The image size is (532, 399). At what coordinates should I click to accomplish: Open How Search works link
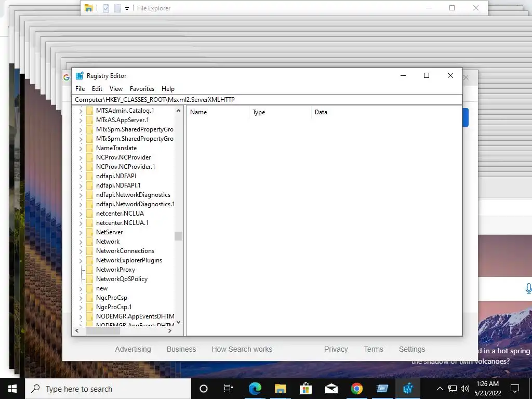(242, 349)
